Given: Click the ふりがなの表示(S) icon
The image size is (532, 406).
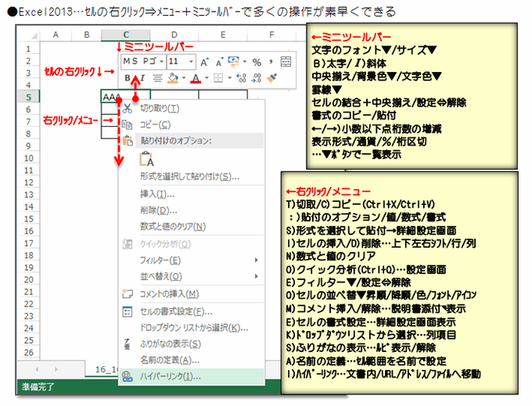Looking at the screenshot, I should click(x=128, y=344).
